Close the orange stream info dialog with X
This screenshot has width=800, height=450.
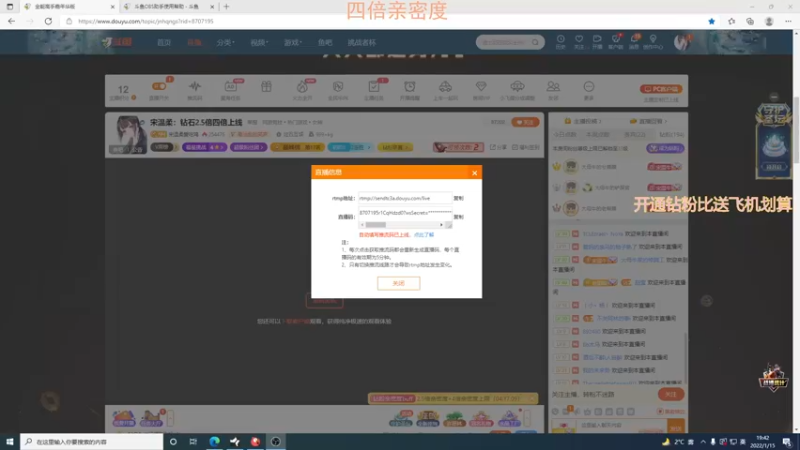click(474, 173)
